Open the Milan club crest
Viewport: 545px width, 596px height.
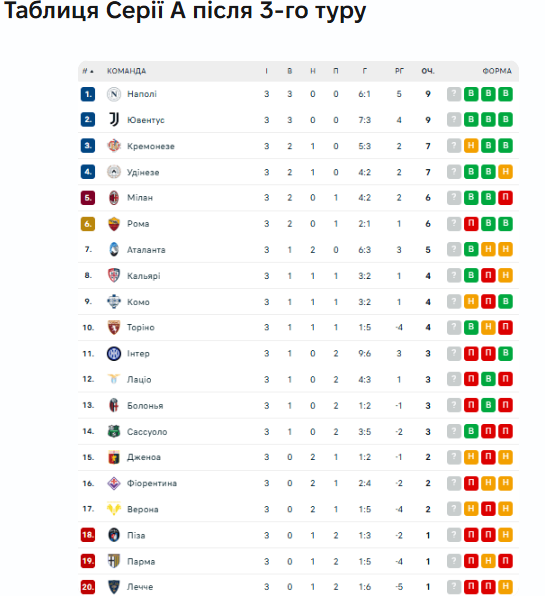pos(114,198)
